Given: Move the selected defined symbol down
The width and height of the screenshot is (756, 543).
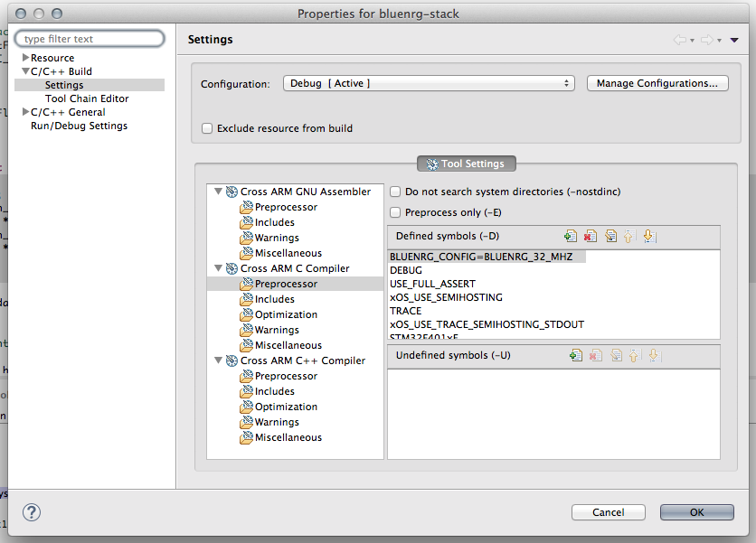Looking at the screenshot, I should (649, 236).
